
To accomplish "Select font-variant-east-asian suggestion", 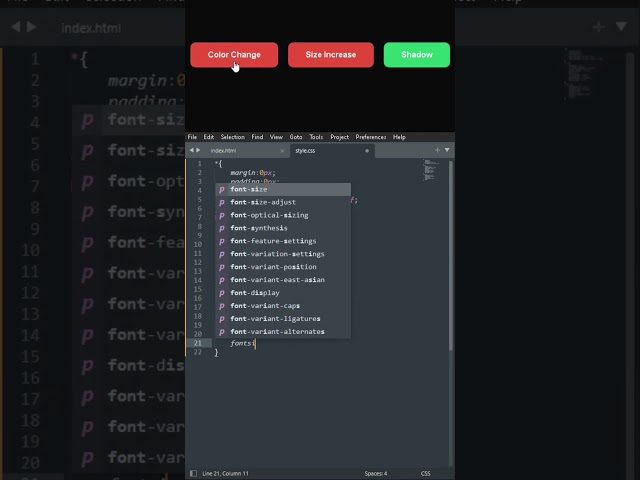I will tap(283, 280).
